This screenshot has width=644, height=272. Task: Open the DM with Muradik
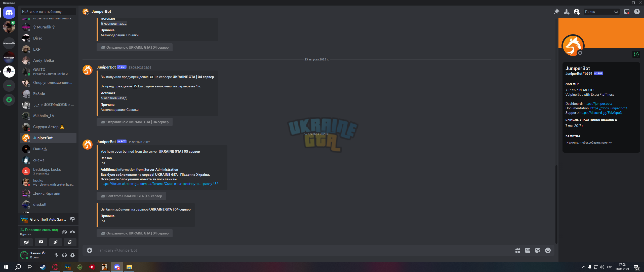click(x=48, y=27)
